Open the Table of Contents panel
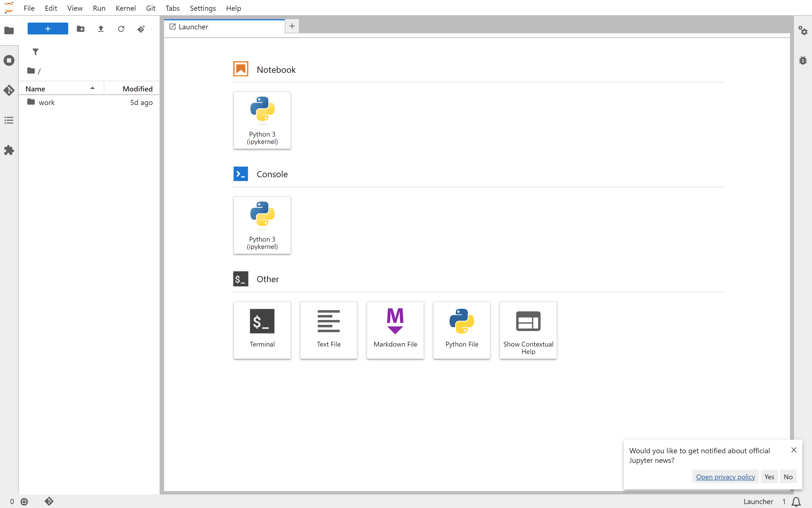Viewport: 812px width, 508px height. [x=9, y=120]
